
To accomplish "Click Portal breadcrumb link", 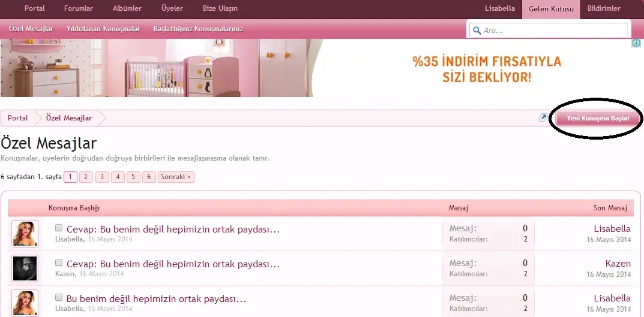I will pos(18,118).
